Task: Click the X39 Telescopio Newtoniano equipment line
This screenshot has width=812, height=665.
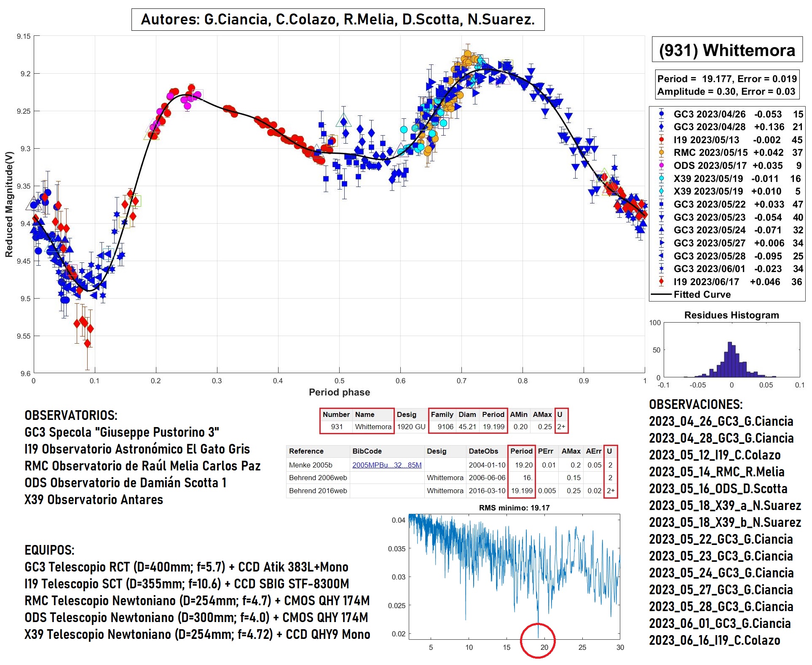Action: pos(197,634)
